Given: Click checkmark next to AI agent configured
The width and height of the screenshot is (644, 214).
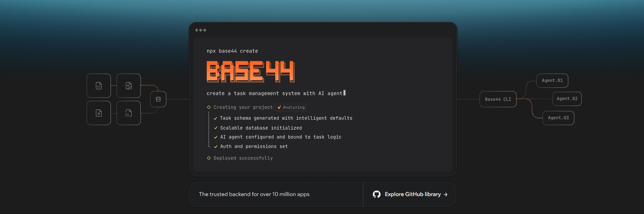Looking at the screenshot, I should [216, 137].
